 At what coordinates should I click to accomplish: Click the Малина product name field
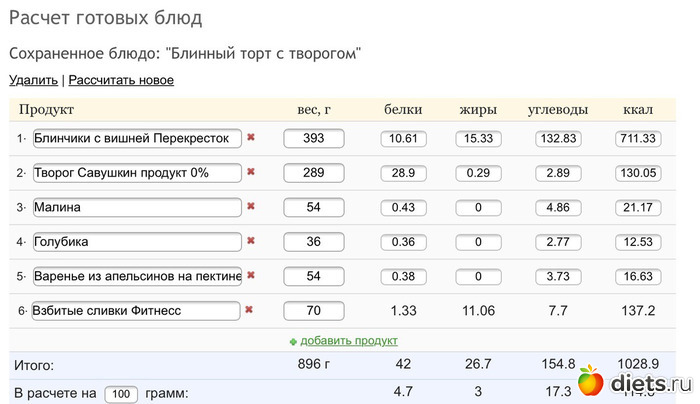tap(137, 207)
